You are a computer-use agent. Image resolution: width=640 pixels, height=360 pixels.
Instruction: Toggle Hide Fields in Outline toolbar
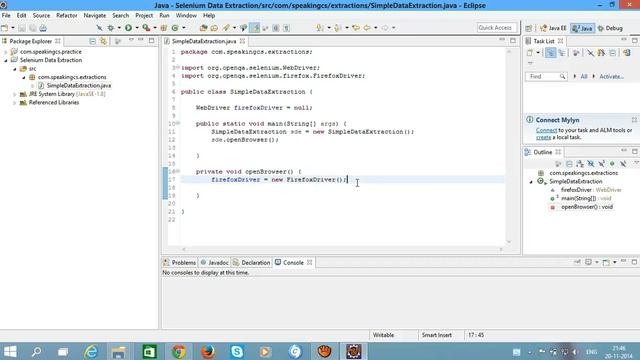pos(591,164)
